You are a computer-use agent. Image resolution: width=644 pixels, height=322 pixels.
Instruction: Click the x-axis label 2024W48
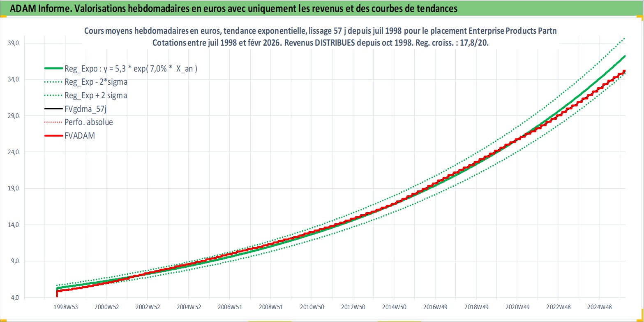coord(599,307)
